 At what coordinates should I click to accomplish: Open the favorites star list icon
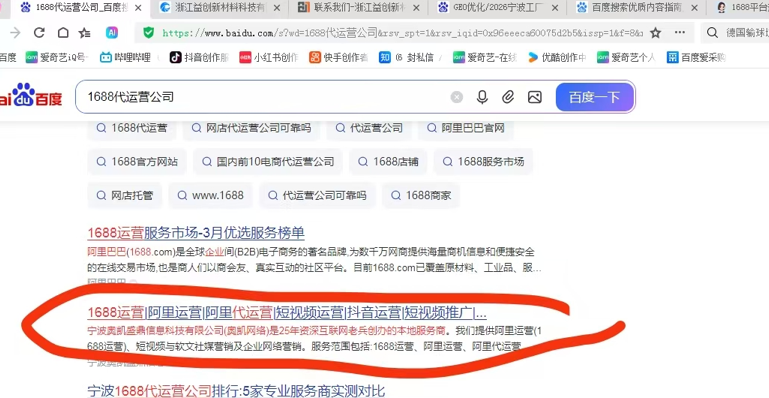tap(85, 33)
